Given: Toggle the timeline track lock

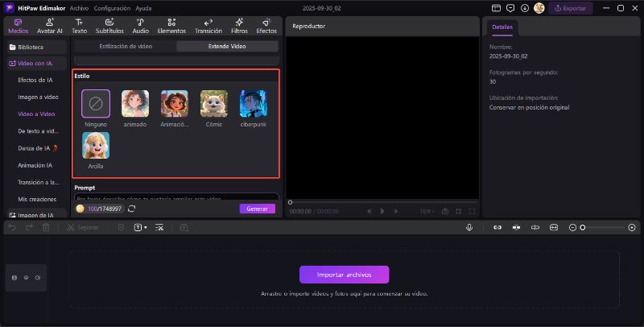Looking at the screenshot, I should click(14, 278).
